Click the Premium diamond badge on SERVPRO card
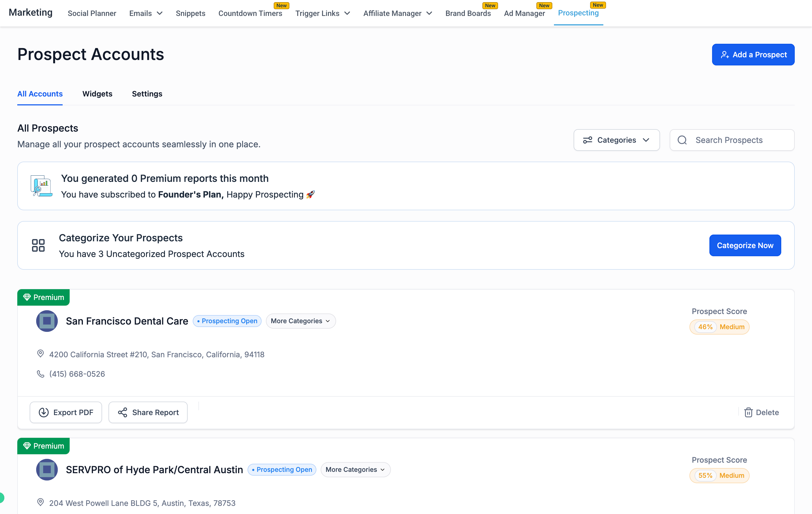 click(x=43, y=446)
